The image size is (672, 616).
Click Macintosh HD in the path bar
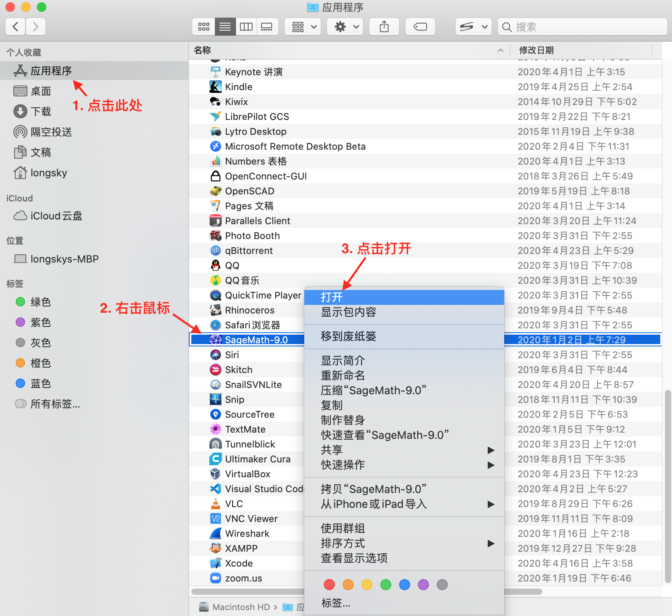[234, 607]
